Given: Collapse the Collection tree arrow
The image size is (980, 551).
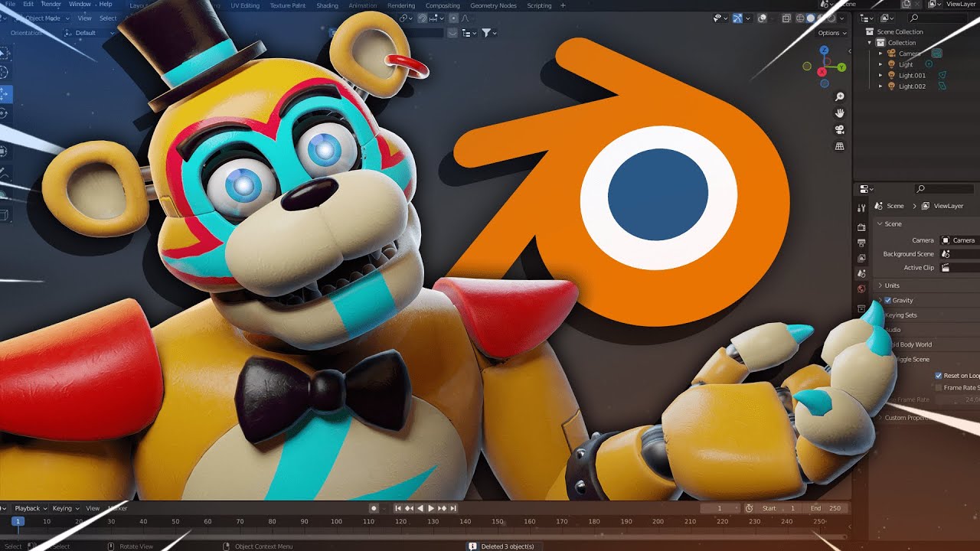Looking at the screenshot, I should click(870, 43).
